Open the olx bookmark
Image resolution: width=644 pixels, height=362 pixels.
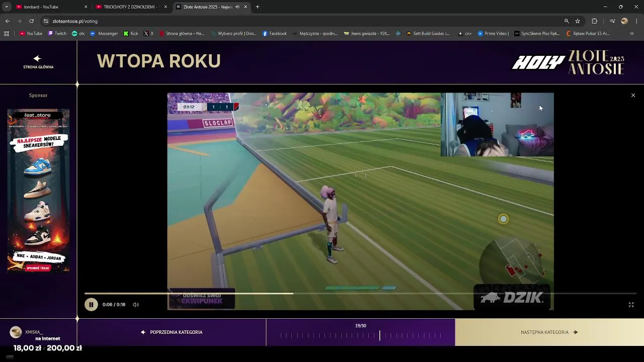coord(78,34)
